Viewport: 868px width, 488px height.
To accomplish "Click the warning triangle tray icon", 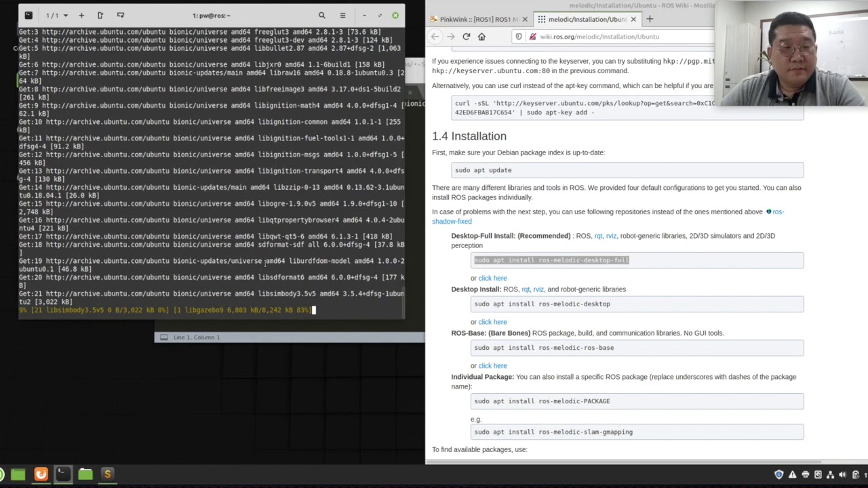I will coord(793,474).
